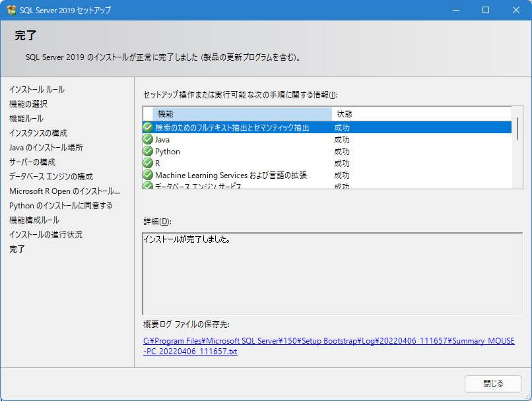The image size is (532, 401).
Task: Click success icon for フルテキスト抽出 row
Action: 148,128
